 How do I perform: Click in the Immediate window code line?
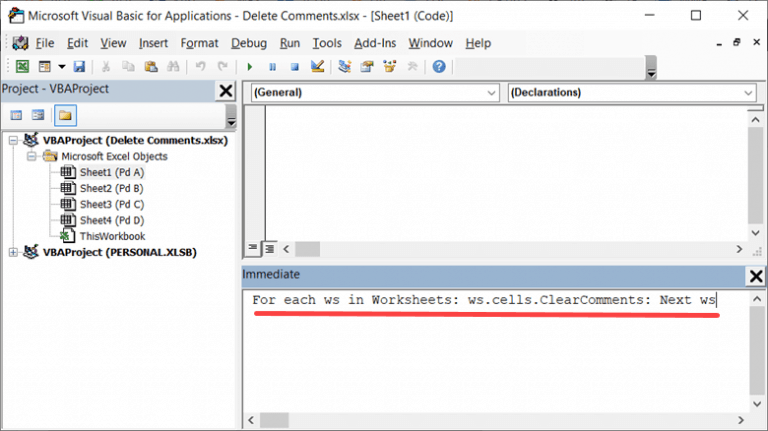pos(484,300)
